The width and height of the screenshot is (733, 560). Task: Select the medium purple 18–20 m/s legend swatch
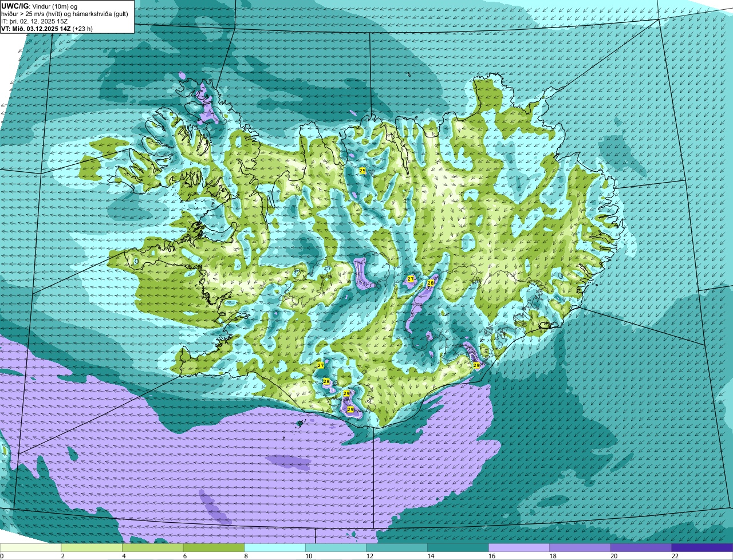pyautogui.click(x=580, y=547)
